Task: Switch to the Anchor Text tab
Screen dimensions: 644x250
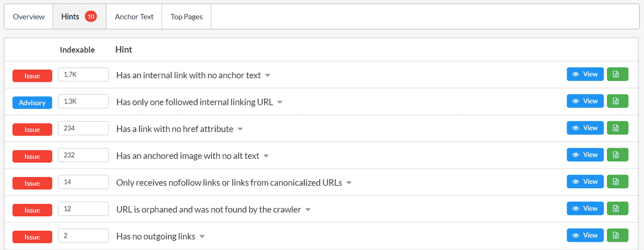Action: pos(134,17)
